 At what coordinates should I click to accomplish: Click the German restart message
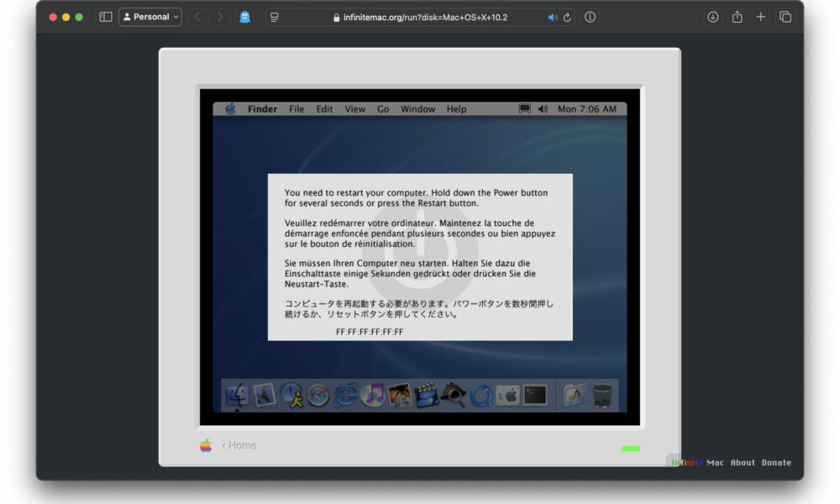coord(411,273)
